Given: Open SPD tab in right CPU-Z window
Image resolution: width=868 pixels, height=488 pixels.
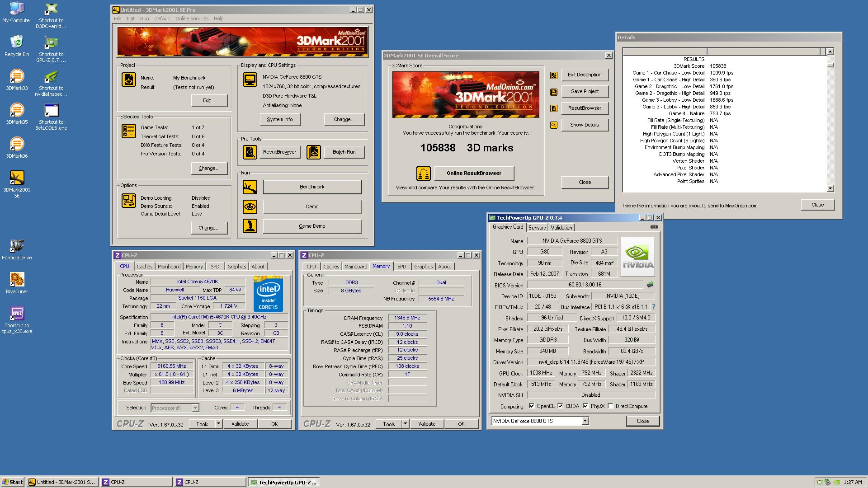Looking at the screenshot, I should (x=401, y=267).
